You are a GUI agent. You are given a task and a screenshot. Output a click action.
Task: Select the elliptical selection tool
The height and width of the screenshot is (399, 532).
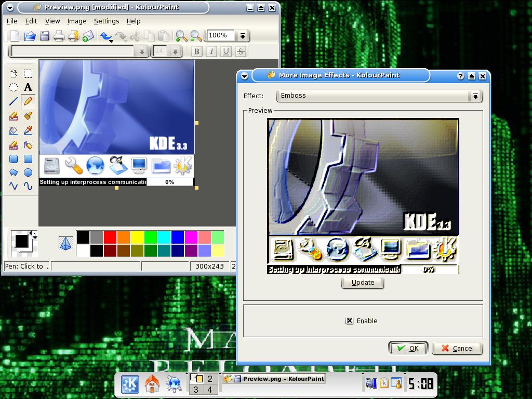13,87
